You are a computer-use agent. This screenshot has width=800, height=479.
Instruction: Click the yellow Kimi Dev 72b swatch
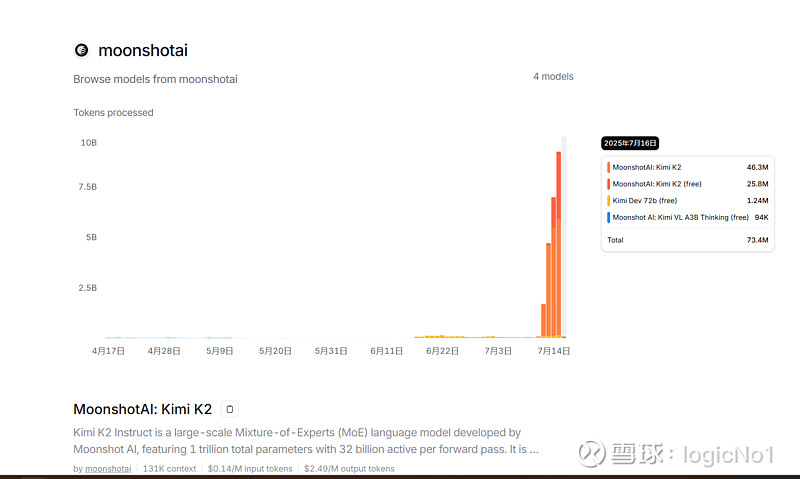point(608,200)
